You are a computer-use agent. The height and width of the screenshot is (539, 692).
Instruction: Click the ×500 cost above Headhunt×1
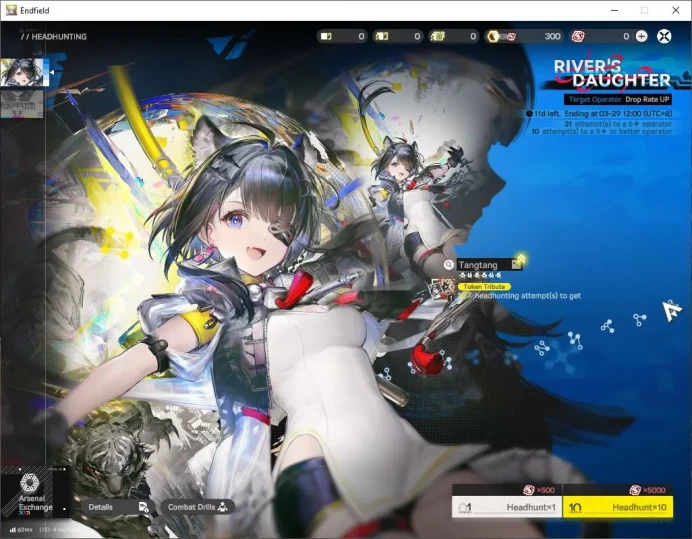click(x=539, y=490)
